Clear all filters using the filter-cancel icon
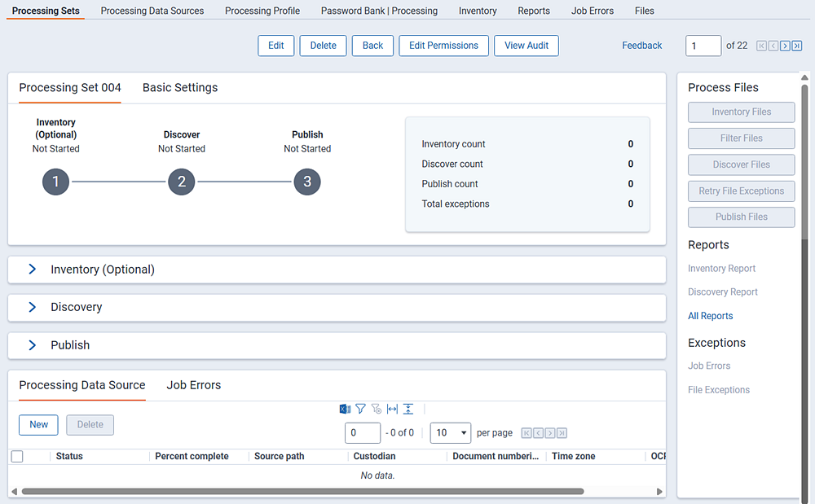The image size is (815, 504). click(376, 408)
